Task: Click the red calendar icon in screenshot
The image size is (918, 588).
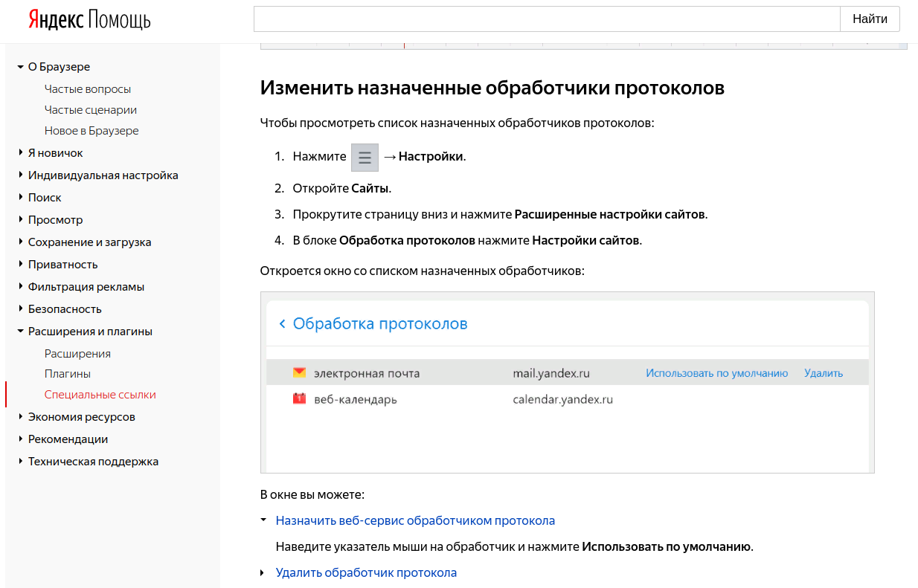Action: [x=299, y=399]
